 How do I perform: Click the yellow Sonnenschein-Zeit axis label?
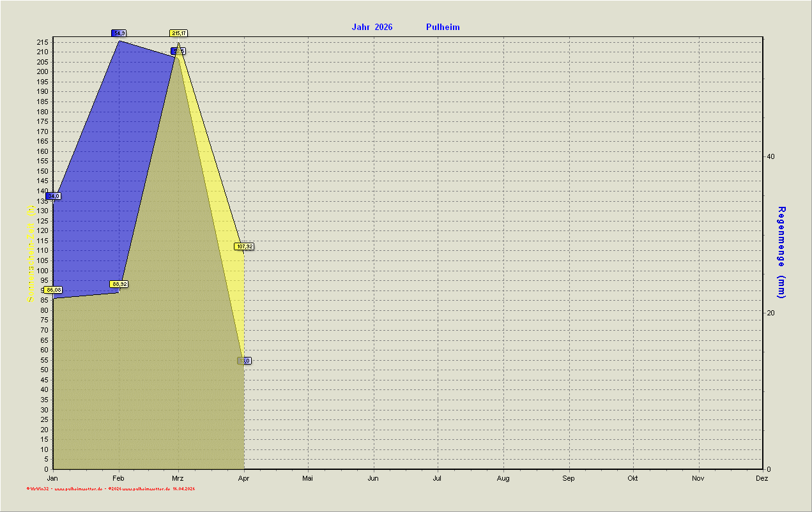click(x=30, y=253)
